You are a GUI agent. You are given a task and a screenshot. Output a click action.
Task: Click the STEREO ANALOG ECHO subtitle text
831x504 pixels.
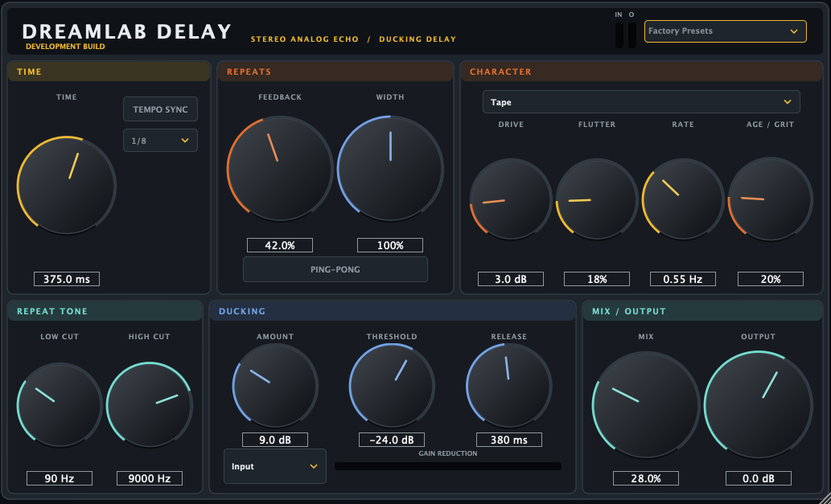click(x=305, y=39)
